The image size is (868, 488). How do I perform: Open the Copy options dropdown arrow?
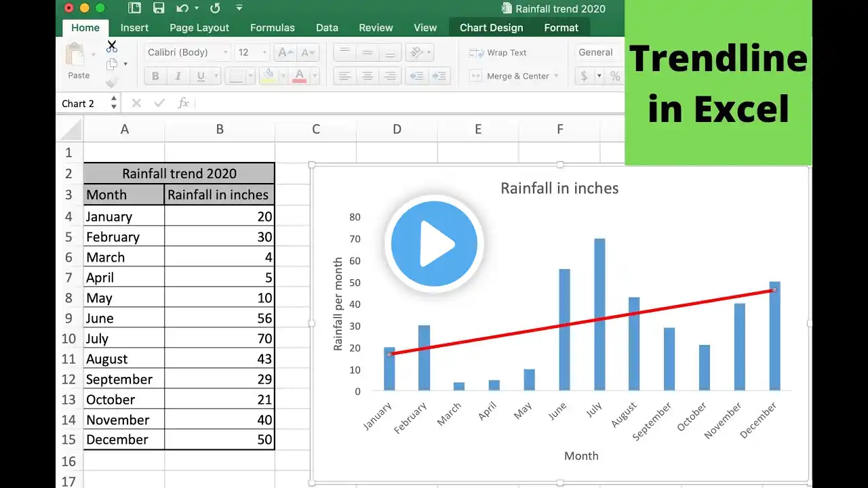point(125,64)
